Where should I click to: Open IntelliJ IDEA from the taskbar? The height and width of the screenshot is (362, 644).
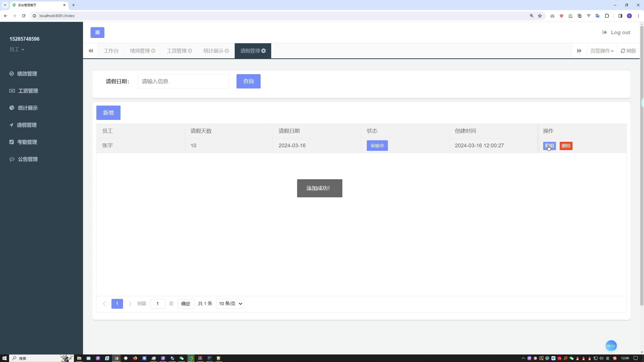(209, 358)
